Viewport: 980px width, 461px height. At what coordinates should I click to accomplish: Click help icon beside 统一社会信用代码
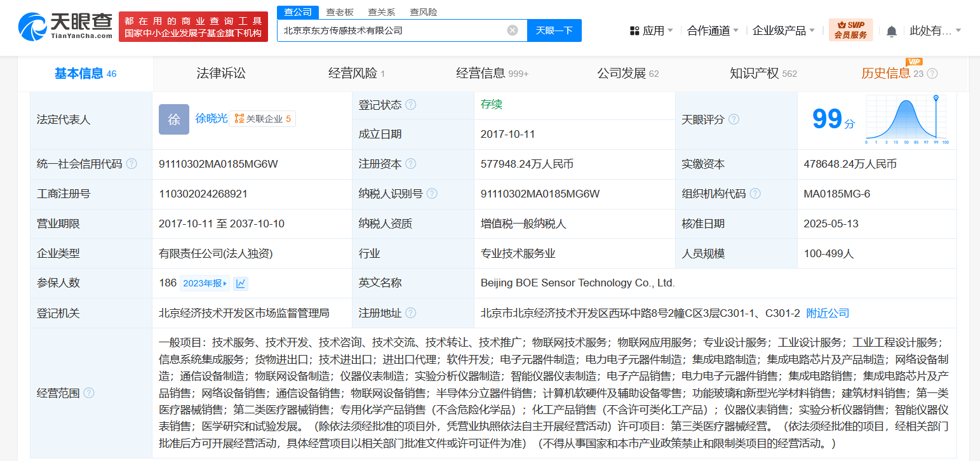point(131,164)
